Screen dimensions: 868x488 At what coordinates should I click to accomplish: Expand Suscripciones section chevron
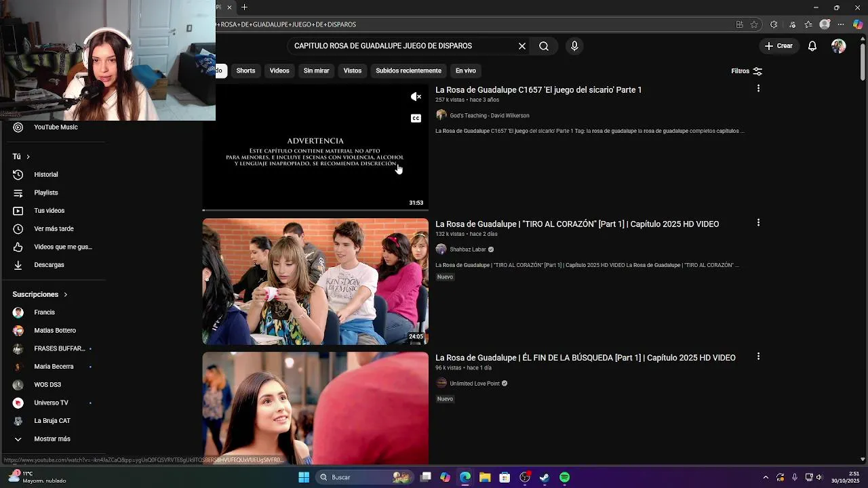65,295
